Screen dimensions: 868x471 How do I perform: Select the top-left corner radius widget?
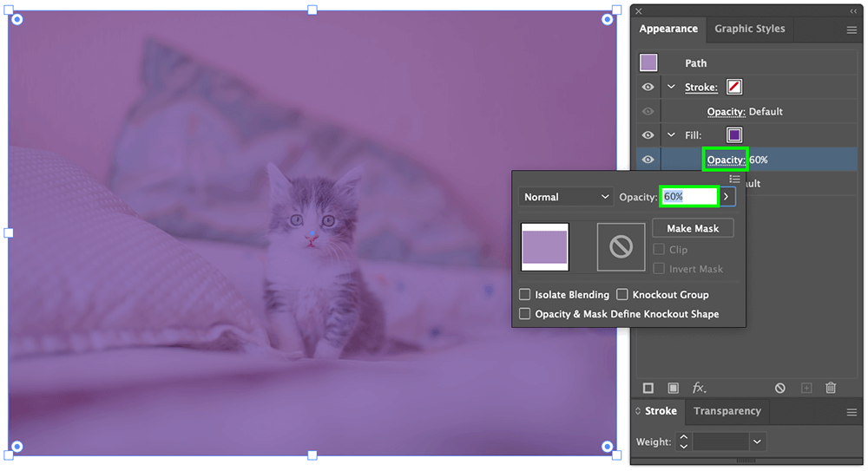tap(17, 20)
